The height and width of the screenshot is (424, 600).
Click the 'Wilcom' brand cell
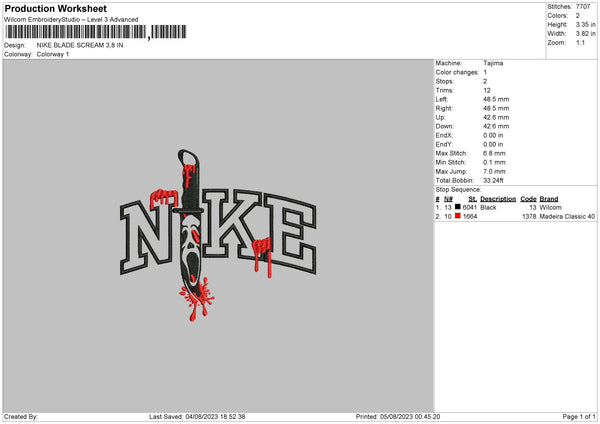pyautogui.click(x=551, y=207)
